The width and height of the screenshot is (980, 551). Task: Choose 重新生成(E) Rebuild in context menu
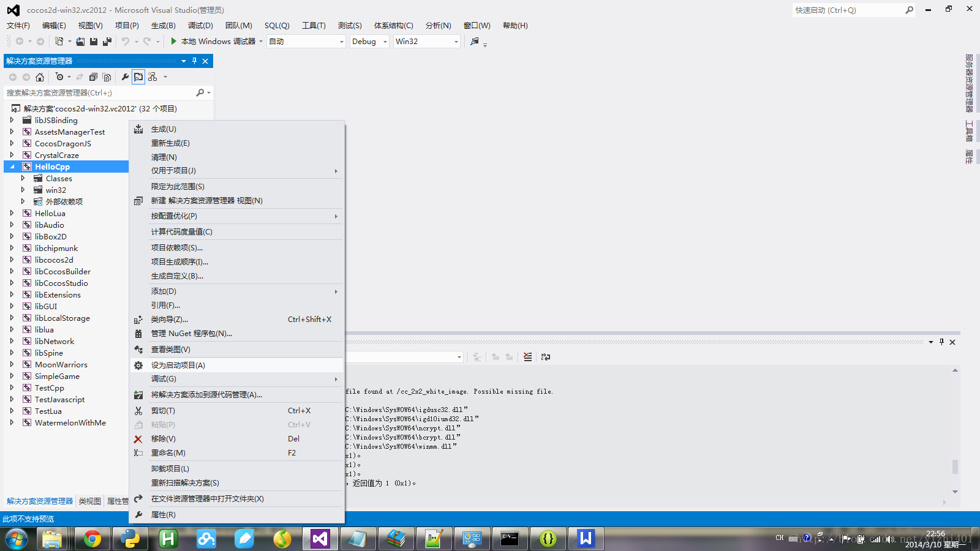click(x=237, y=143)
